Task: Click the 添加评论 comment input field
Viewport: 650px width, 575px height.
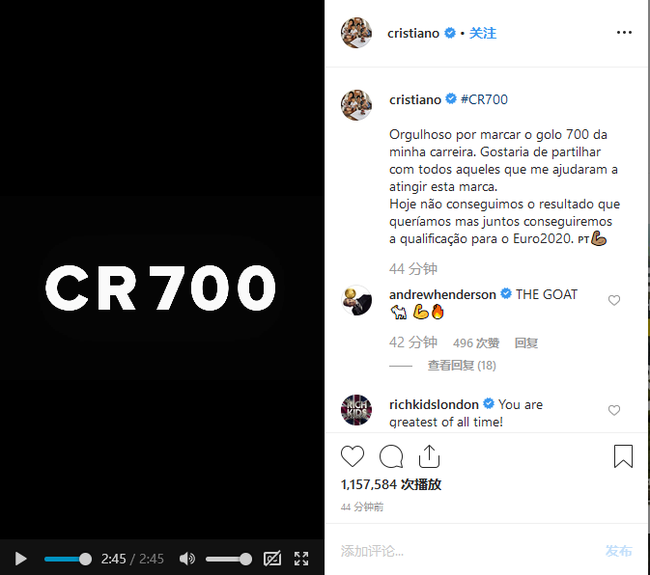Action: click(x=468, y=551)
